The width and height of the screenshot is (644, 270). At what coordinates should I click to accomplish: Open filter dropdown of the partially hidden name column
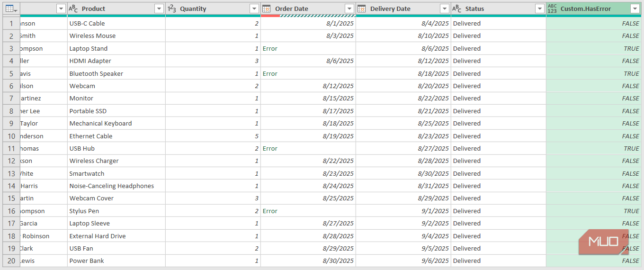(61, 9)
